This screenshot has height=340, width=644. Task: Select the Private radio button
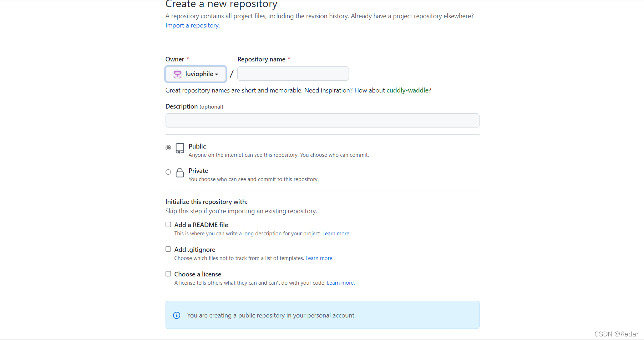click(168, 172)
